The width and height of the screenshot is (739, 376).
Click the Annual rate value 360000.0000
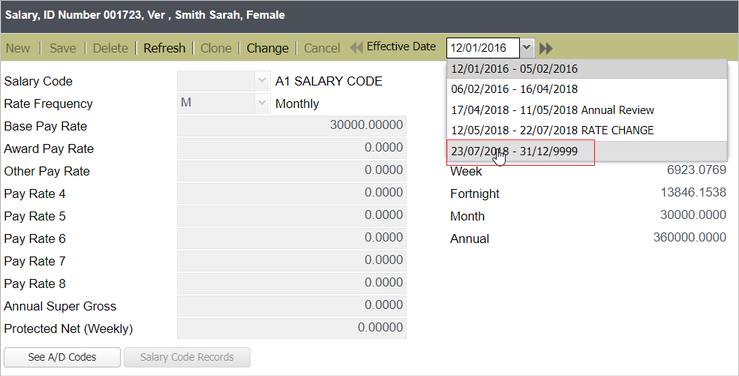[x=690, y=237]
